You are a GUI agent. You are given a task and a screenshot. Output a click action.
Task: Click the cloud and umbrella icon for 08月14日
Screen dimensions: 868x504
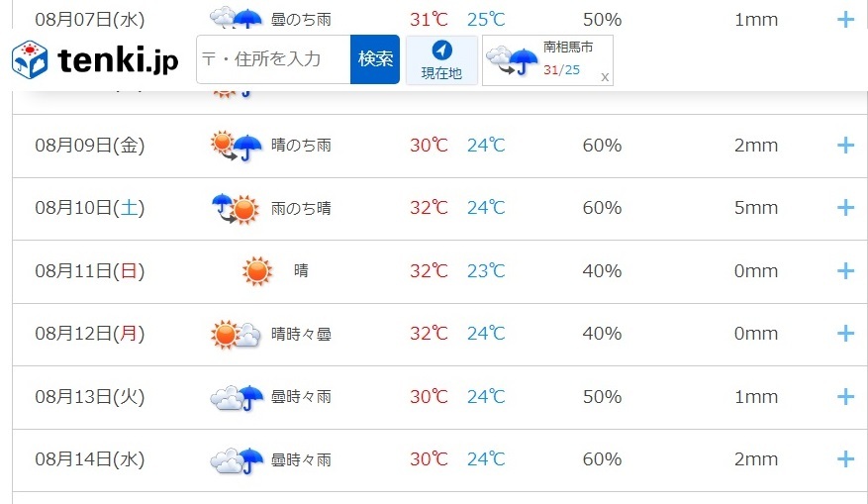pyautogui.click(x=237, y=460)
